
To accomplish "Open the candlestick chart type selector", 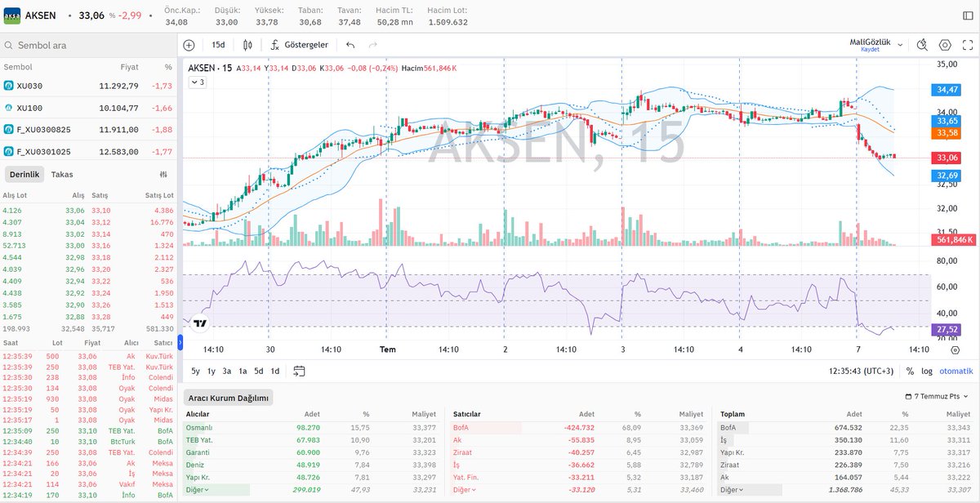I will coord(248,46).
